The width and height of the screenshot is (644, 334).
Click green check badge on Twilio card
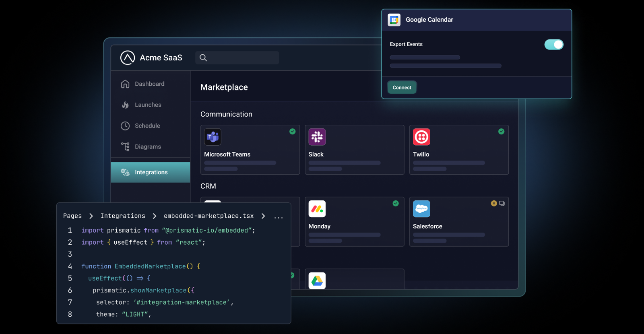(x=501, y=131)
